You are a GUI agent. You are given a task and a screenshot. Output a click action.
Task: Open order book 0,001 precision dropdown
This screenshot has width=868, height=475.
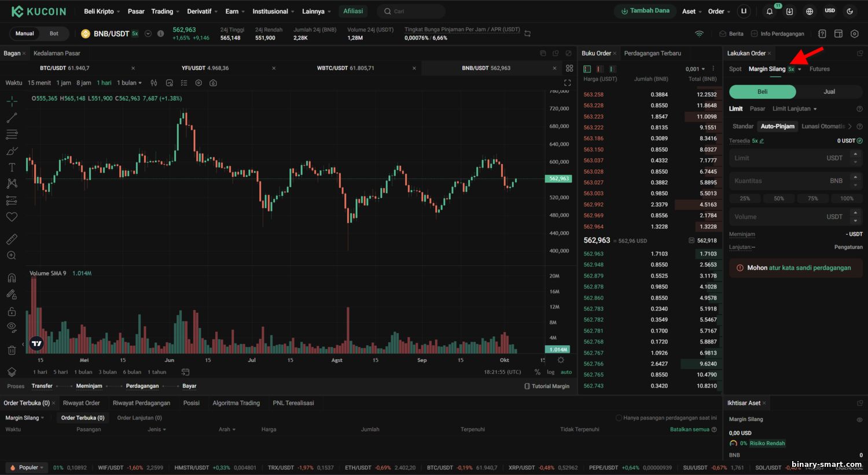(695, 69)
